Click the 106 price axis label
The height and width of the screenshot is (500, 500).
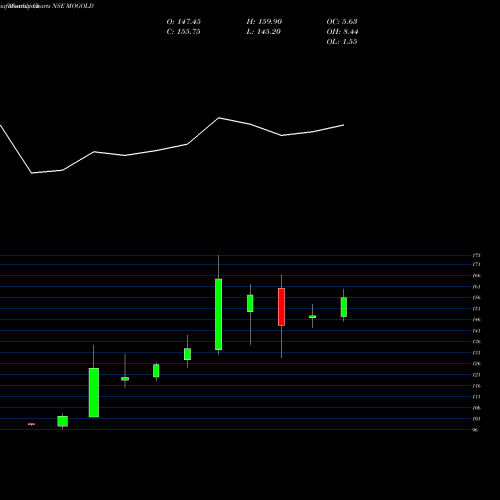click(x=476, y=408)
